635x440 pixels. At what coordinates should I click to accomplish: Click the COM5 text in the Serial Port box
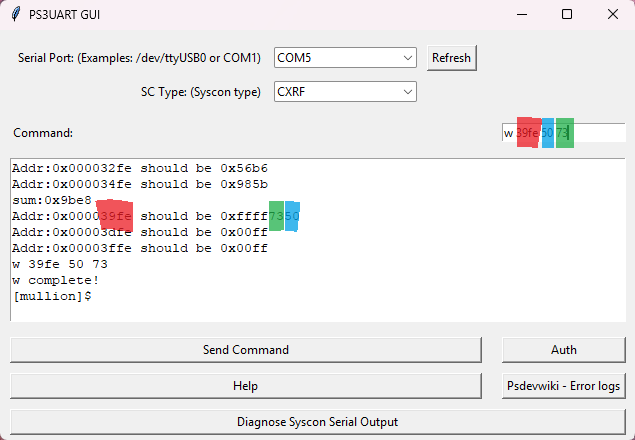[294, 58]
